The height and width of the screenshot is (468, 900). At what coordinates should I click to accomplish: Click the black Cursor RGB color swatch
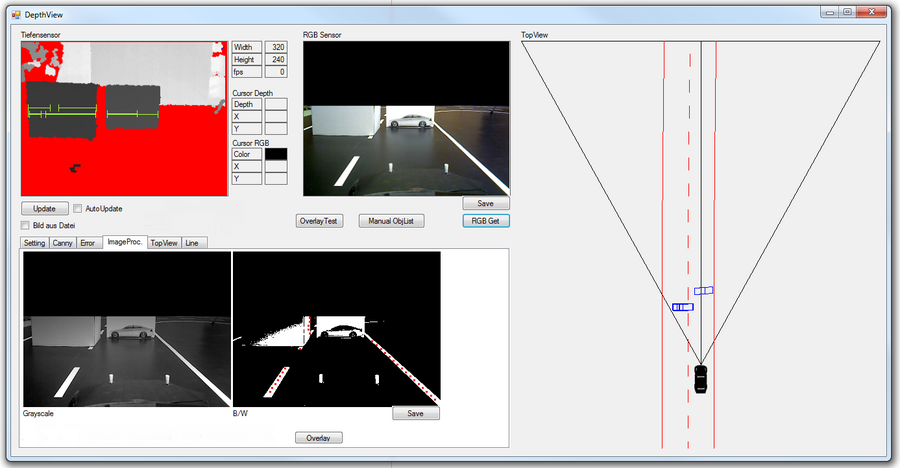pos(275,154)
